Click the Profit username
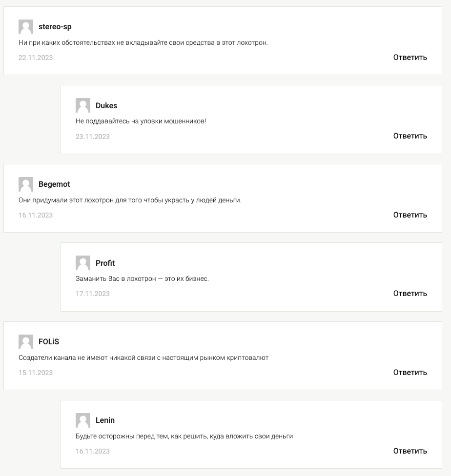The height and width of the screenshot is (476, 451). tap(105, 263)
